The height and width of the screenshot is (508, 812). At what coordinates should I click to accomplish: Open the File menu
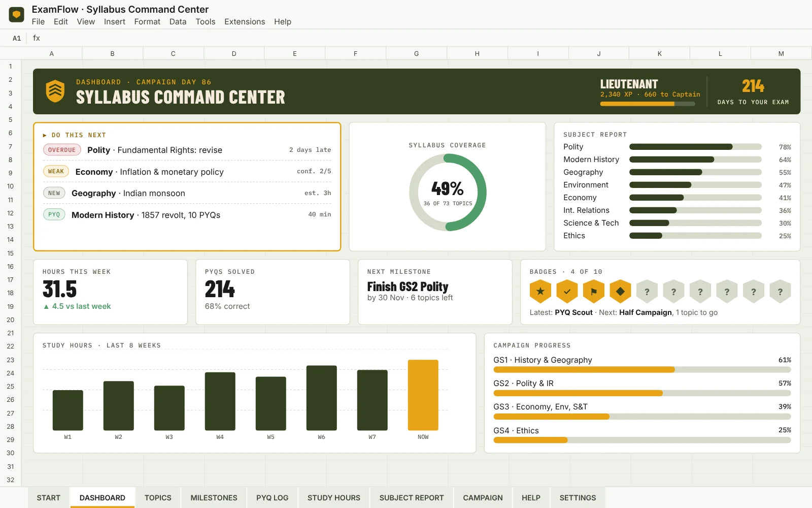point(38,22)
